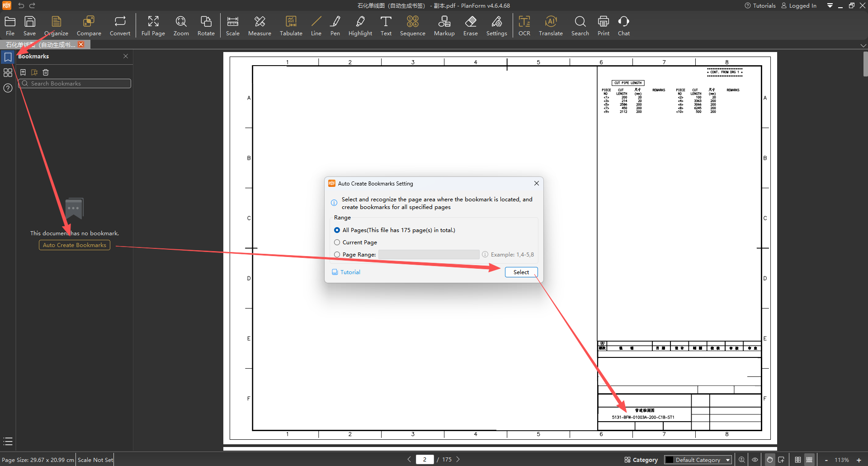Image resolution: width=868 pixels, height=466 pixels.
Task: Select the All Pages radio option
Action: [x=337, y=230]
